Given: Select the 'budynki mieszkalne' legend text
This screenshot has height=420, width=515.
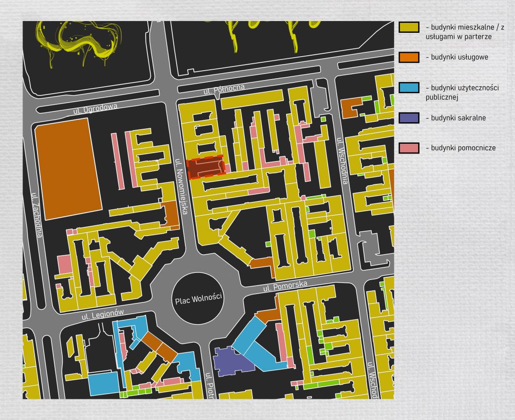Looking at the screenshot, I should 465,31.
